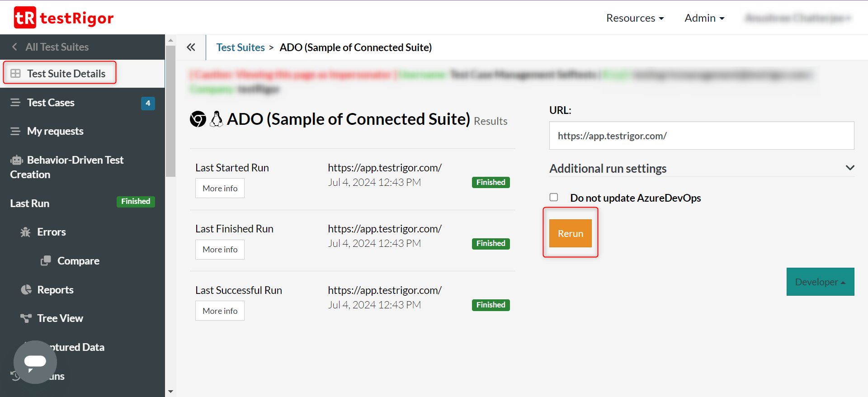This screenshot has height=397, width=868.
Task: Click the Reports pie chart icon
Action: [26, 290]
